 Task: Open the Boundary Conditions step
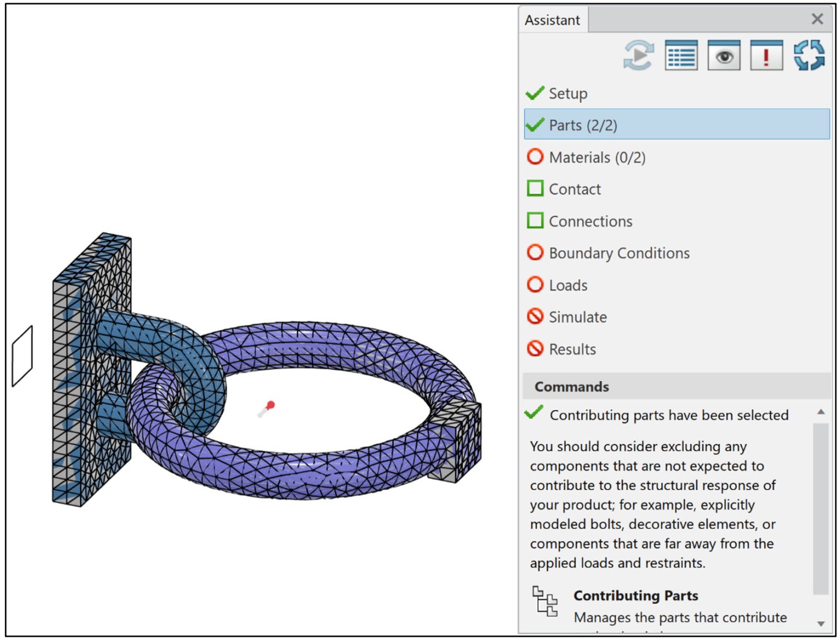pyautogui.click(x=618, y=252)
